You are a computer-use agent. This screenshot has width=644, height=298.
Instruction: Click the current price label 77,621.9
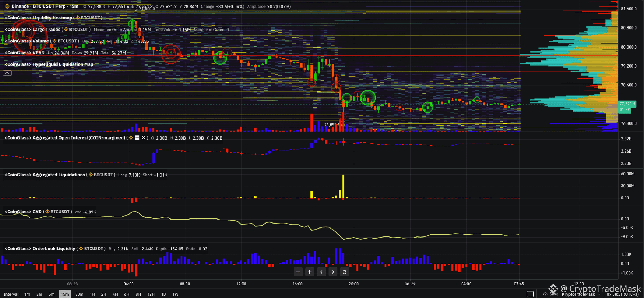click(x=627, y=104)
